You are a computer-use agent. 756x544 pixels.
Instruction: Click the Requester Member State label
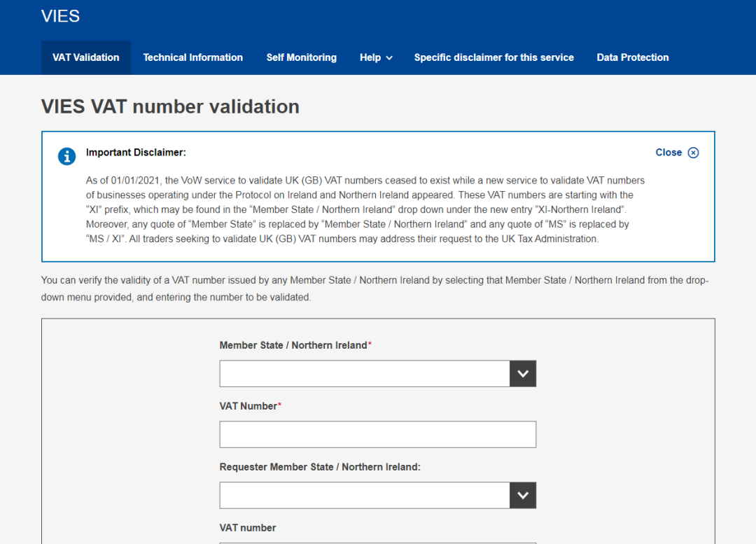(320, 467)
